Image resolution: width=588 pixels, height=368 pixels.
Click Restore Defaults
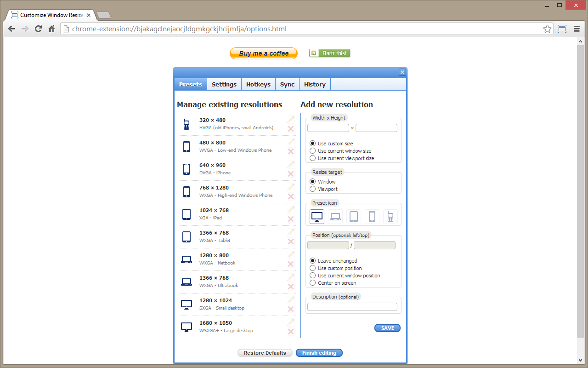[x=265, y=352]
